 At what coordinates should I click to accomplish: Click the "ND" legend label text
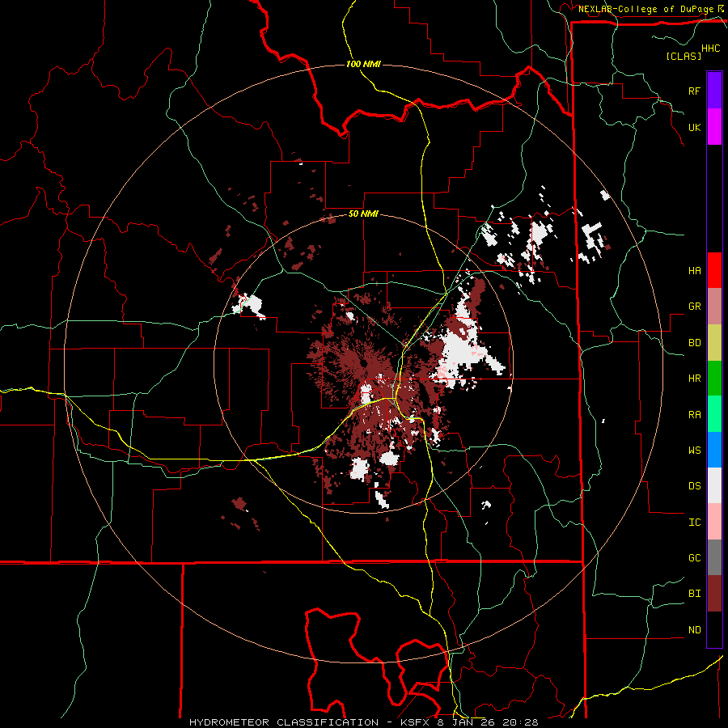pyautogui.click(x=694, y=629)
